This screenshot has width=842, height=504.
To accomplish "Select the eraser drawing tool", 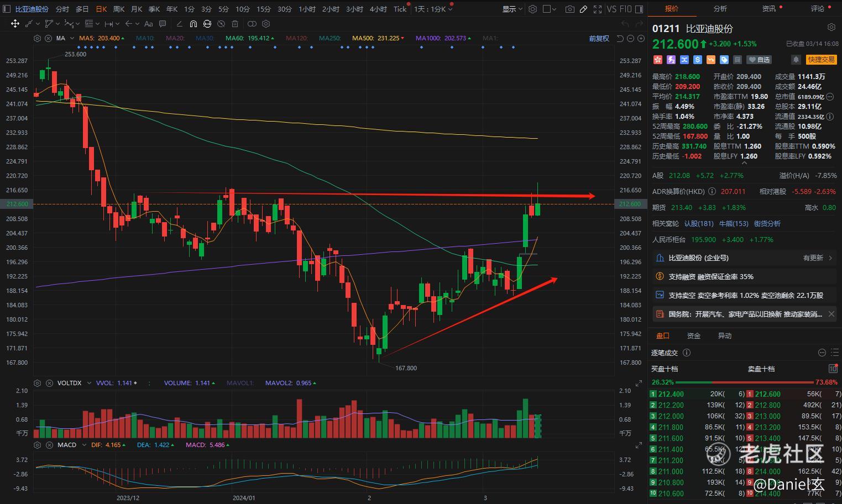I will [179, 24].
